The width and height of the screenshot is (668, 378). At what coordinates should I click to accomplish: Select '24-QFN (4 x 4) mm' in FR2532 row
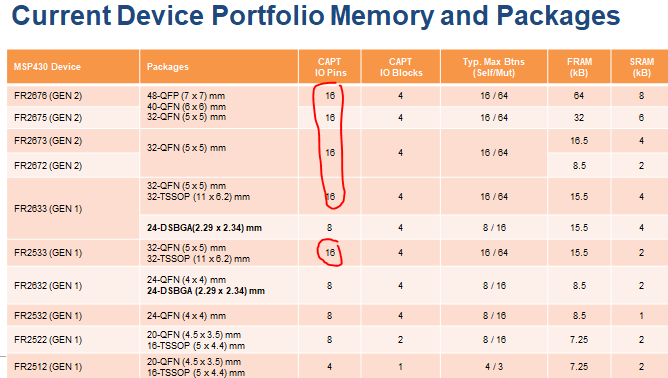pos(186,316)
